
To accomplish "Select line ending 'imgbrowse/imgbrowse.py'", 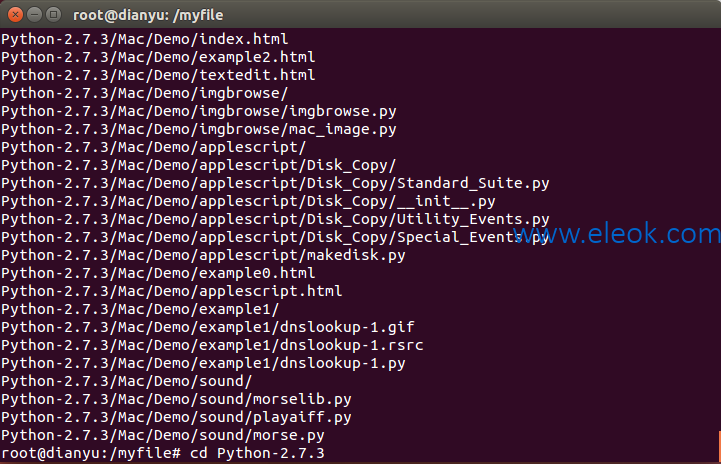I will click(x=199, y=111).
